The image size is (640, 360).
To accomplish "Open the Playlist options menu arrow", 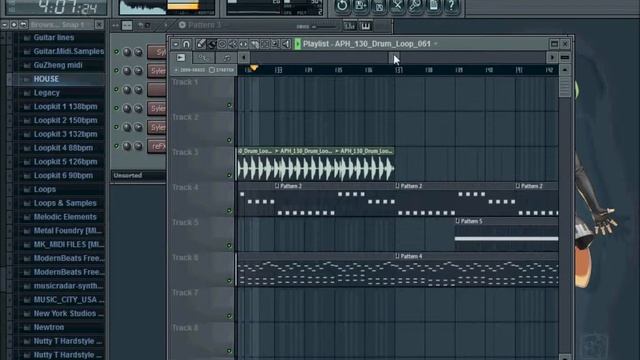I will 176,44.
